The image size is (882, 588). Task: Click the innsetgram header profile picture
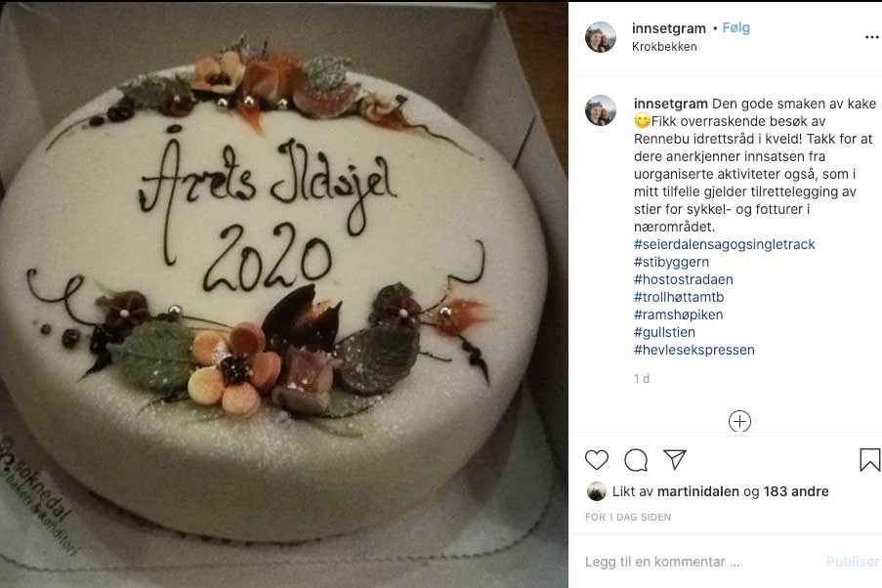point(601,37)
